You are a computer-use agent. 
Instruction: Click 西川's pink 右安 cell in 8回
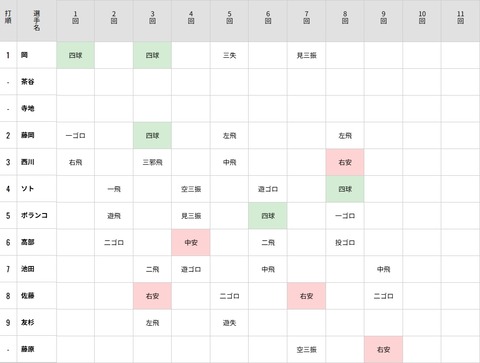[x=345, y=162]
